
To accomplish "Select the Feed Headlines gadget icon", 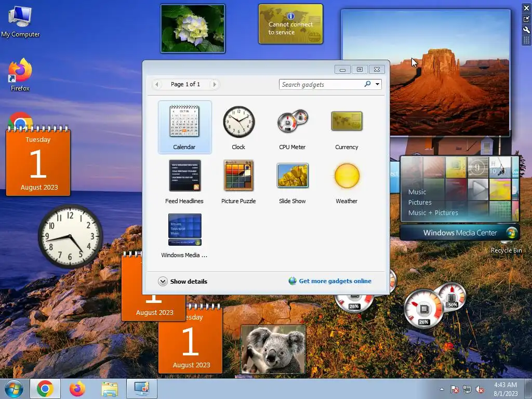I will (184, 176).
